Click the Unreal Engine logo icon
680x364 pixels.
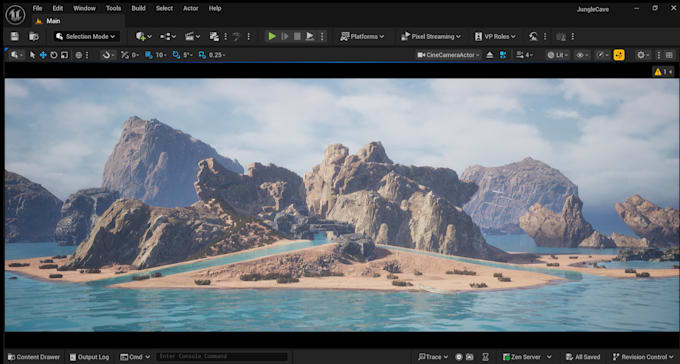coord(15,15)
